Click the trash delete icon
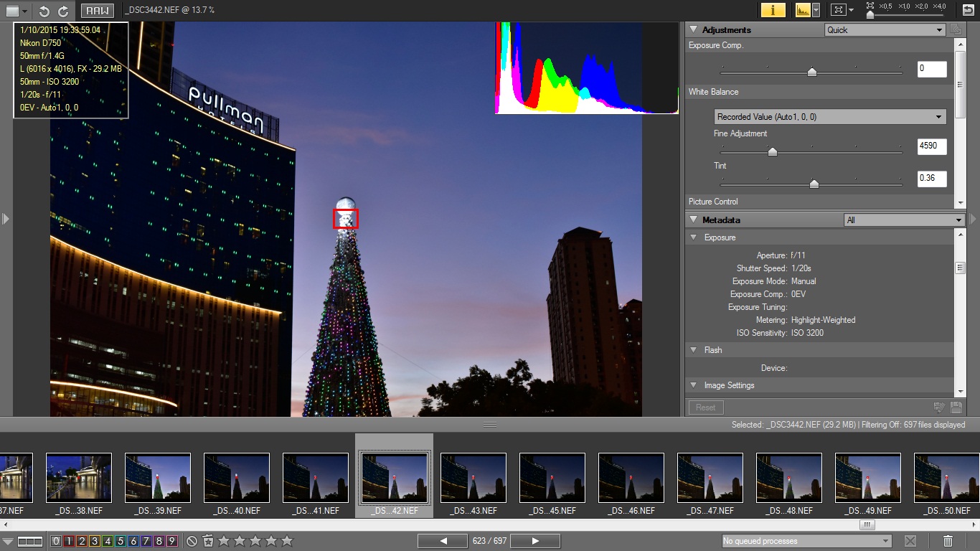The image size is (980, 551). (948, 541)
